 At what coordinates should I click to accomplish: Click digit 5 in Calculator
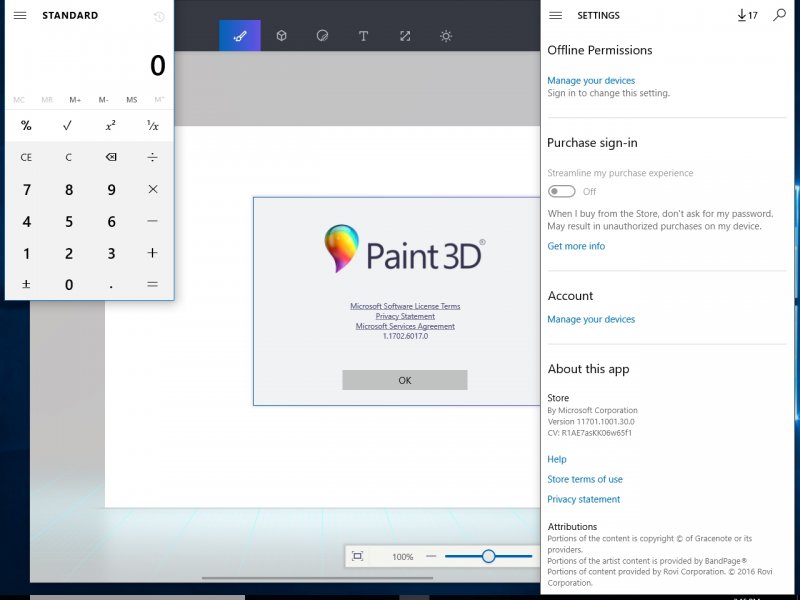click(68, 221)
